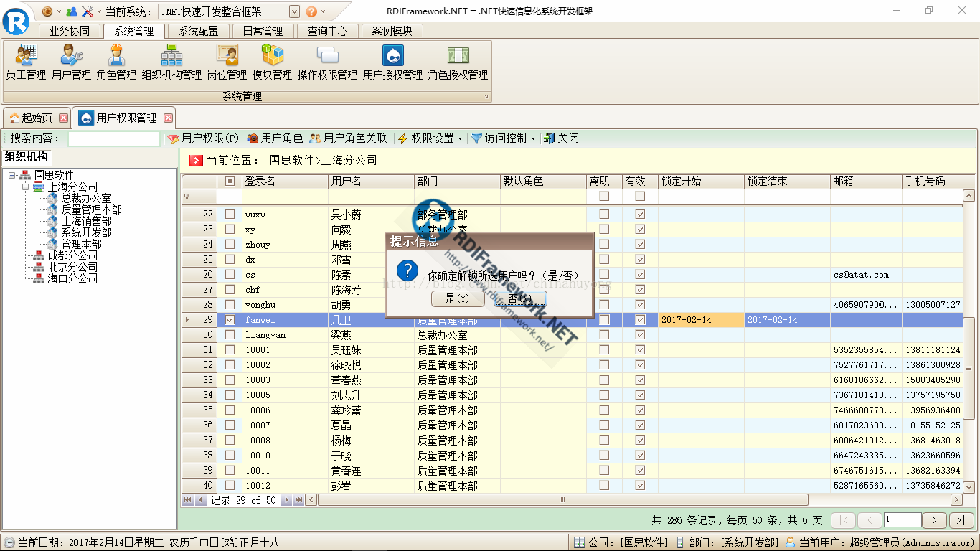Switch to 查询中心 ribbon tab
Screen dimensions: 980x551
[328, 31]
